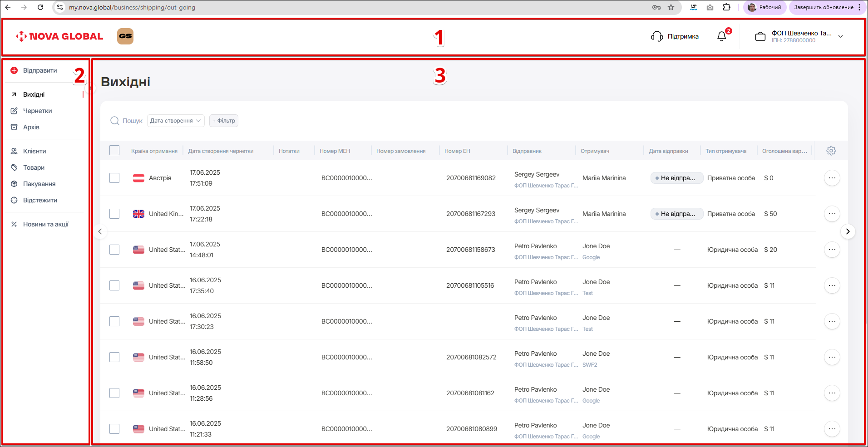The height and width of the screenshot is (447, 868).
Task: Click EH number 20700681167293
Action: (471, 214)
